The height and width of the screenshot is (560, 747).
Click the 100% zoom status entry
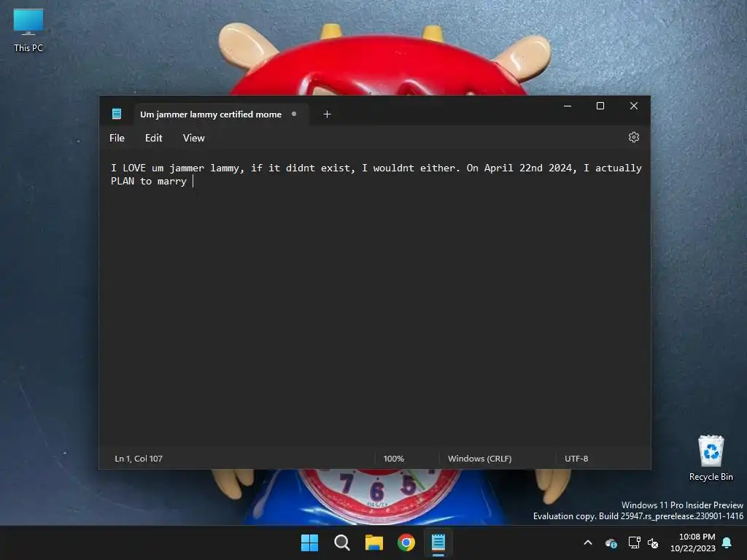coord(393,459)
